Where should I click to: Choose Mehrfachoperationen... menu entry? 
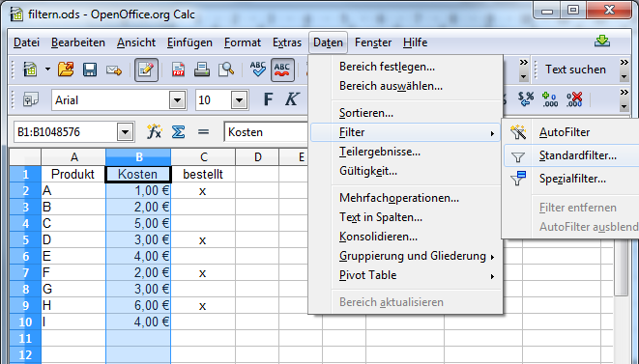[405, 198]
